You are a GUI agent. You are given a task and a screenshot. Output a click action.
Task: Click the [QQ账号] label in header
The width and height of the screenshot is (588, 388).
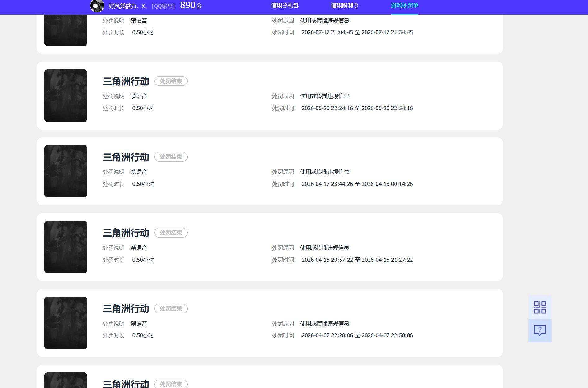click(163, 6)
